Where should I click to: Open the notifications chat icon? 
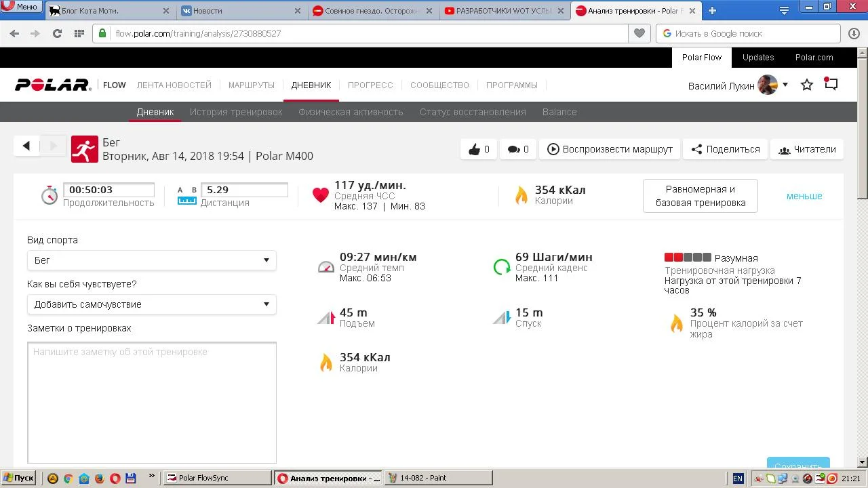pyautogui.click(x=831, y=84)
